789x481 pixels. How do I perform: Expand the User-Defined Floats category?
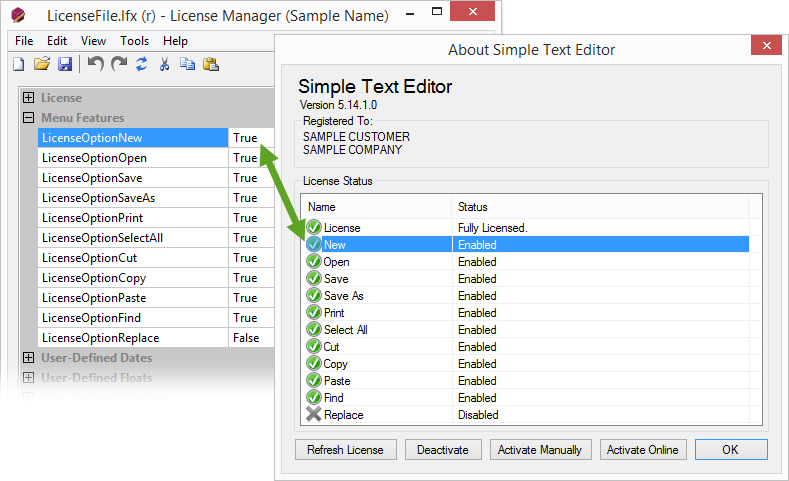tap(29, 377)
